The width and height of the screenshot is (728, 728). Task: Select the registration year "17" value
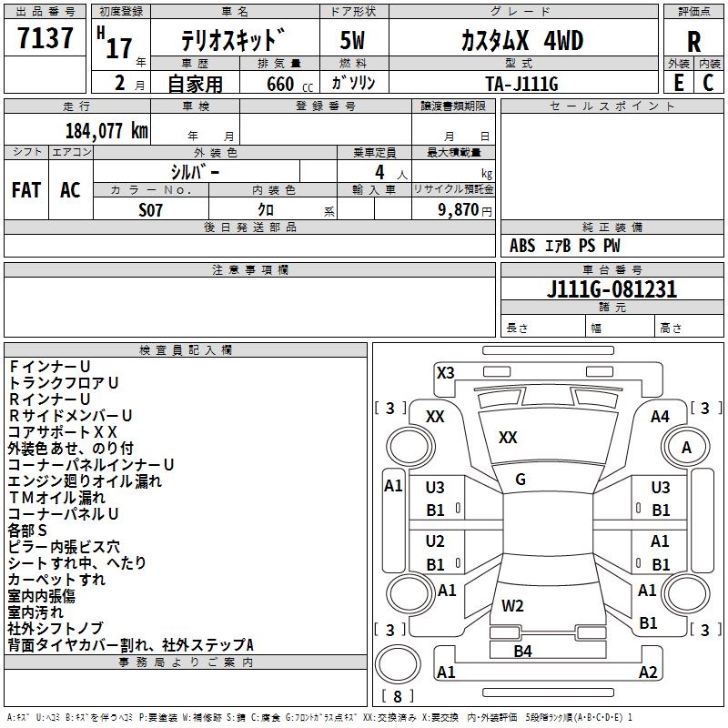click(119, 48)
